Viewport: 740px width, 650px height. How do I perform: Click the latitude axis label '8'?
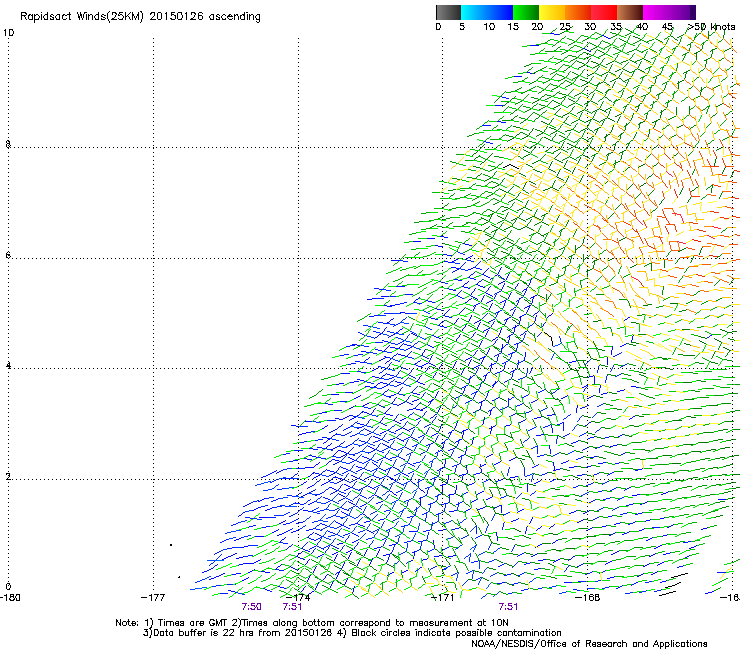pyautogui.click(x=8, y=144)
